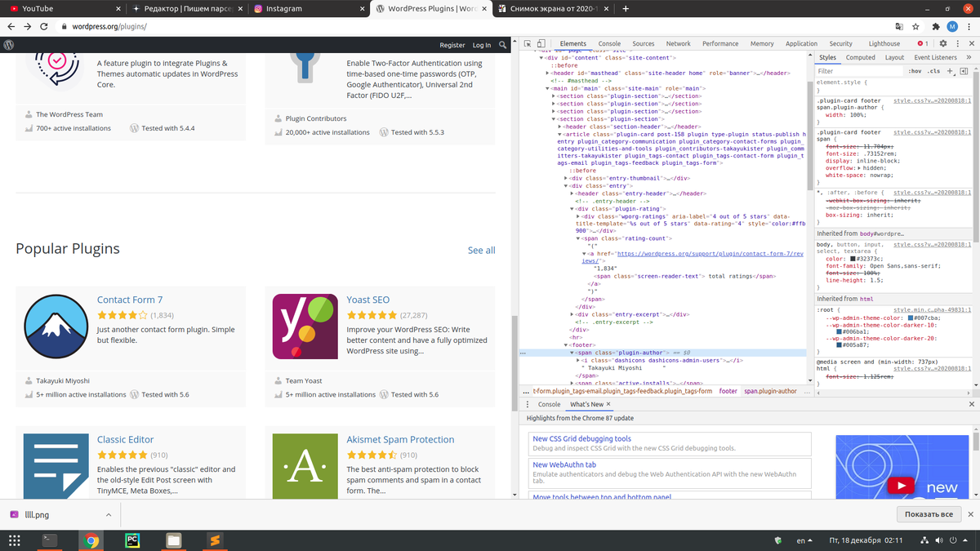Open the Event Listeners tab
This screenshot has height=551, width=980.
(935, 57)
